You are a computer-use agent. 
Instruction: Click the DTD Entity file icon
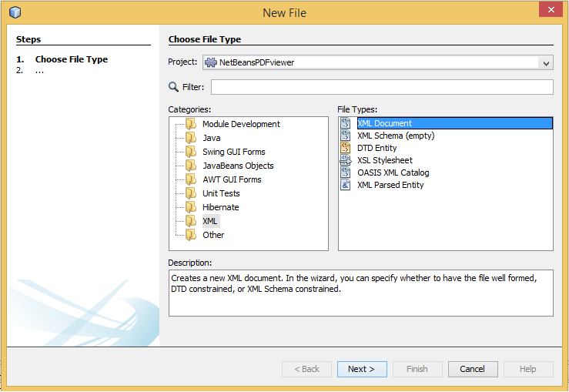click(346, 148)
